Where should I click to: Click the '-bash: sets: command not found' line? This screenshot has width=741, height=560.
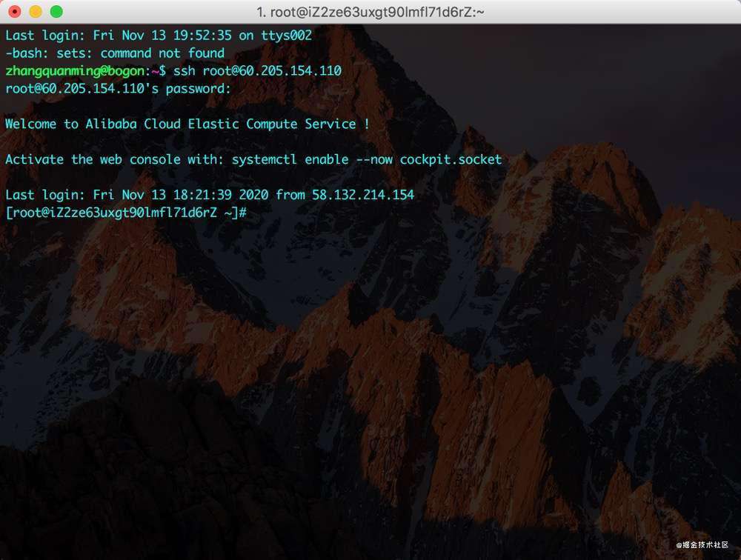tap(115, 53)
